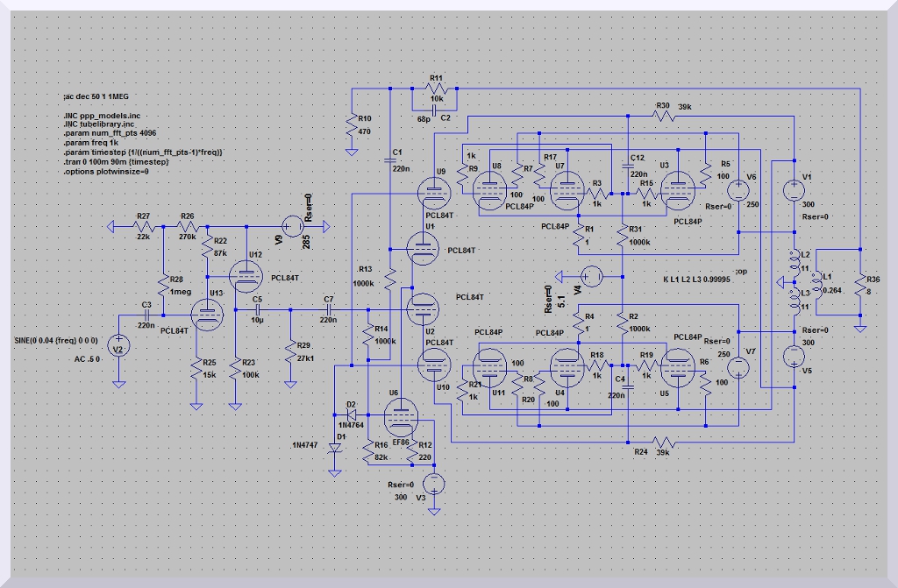
Task: Click the .INC ppp_models.inc directive
Action: (x=101, y=115)
